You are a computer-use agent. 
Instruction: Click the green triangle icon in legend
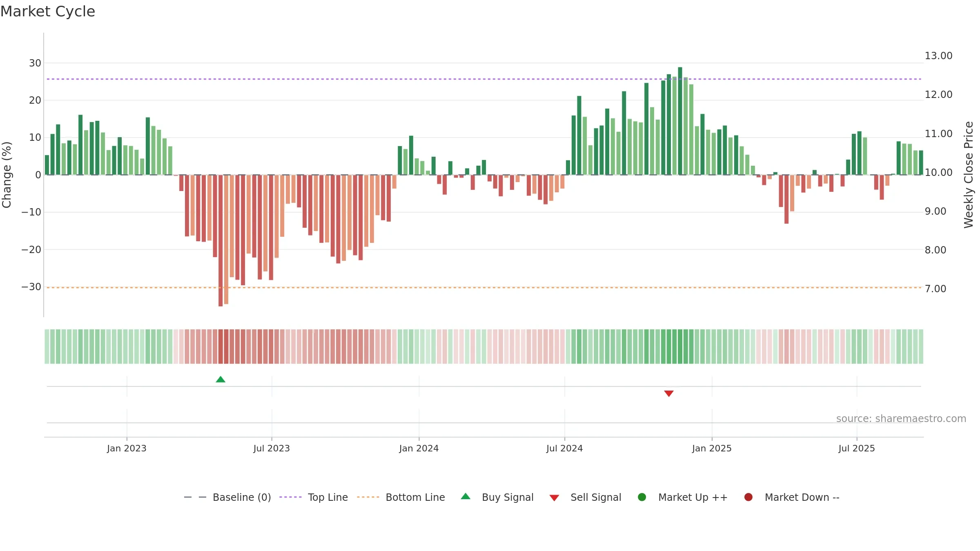click(x=465, y=496)
